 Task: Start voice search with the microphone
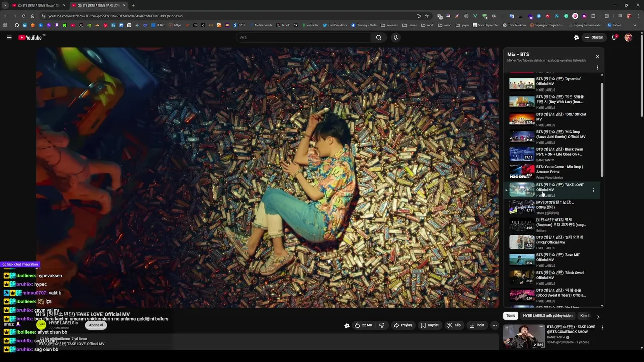click(396, 37)
